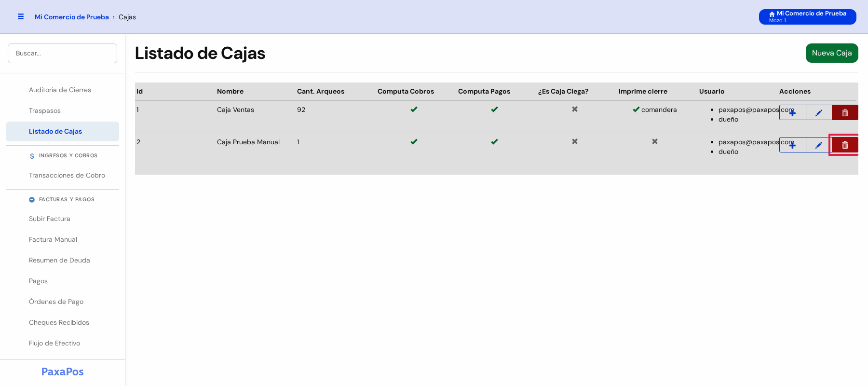Click the Ingresos y Cobros section heading
Image resolution: width=868 pixels, height=386 pixels.
[x=63, y=156]
